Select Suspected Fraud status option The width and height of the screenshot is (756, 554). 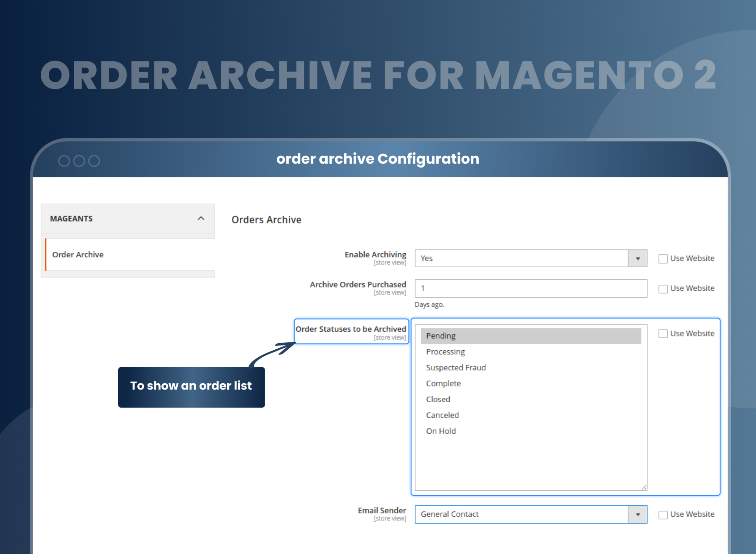(531, 367)
